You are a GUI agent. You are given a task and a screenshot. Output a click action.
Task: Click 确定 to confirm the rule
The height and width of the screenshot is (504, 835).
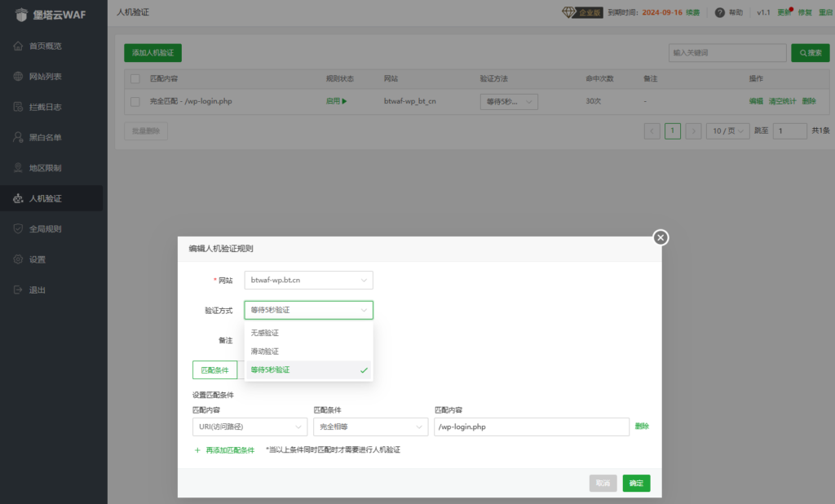point(636,484)
